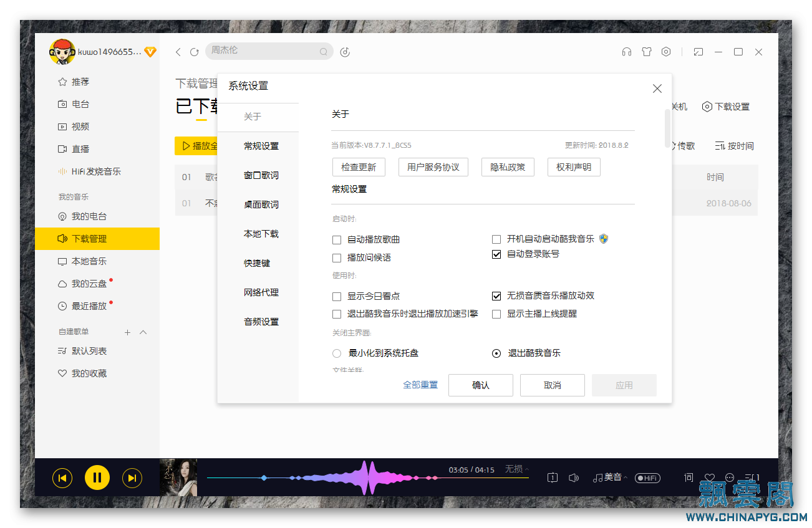This screenshot has width=812, height=528.
Task: Toggle the loop mode icon
Action: 553,478
